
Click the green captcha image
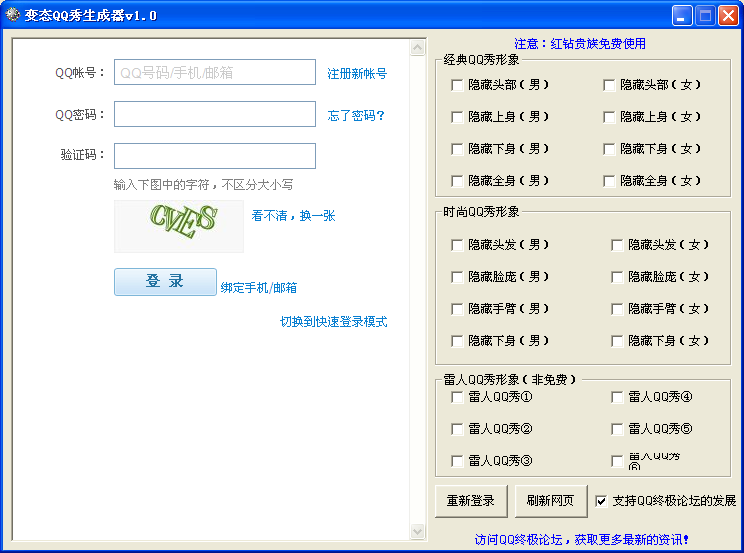[x=179, y=226]
